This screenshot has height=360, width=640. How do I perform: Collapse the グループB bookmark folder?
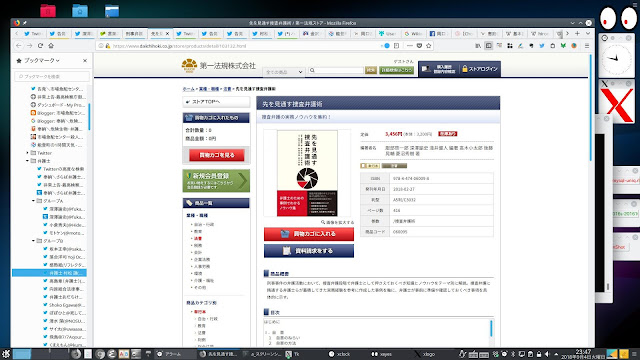33,241
